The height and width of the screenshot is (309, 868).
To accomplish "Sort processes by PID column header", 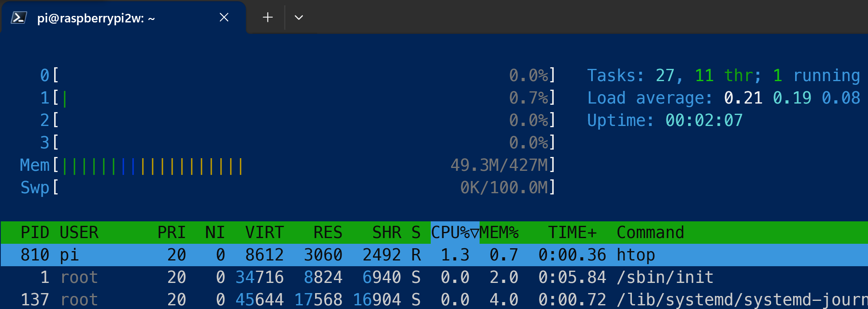I will 35,232.
